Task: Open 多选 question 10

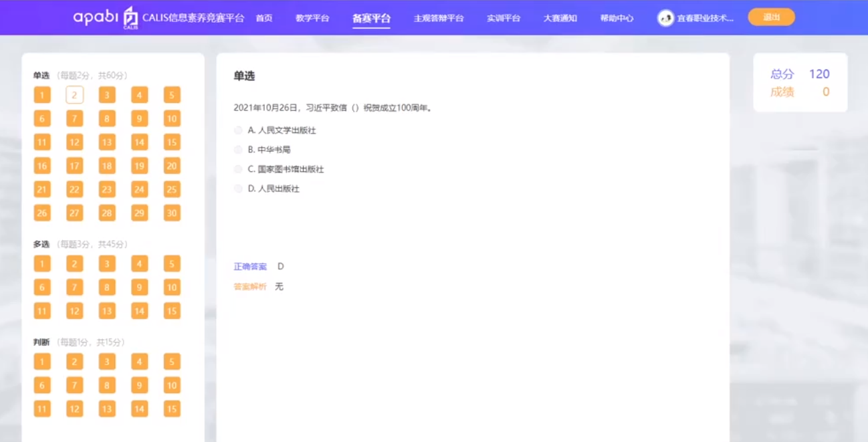Action: pos(172,288)
